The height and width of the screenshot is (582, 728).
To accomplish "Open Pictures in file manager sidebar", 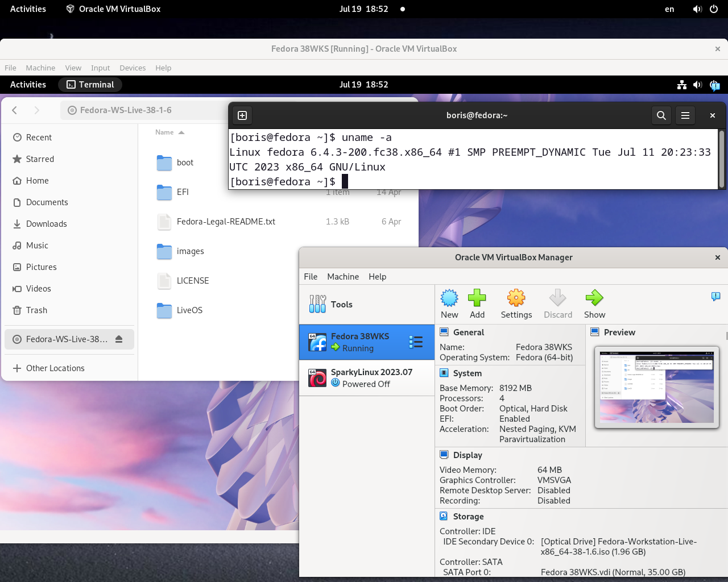I will point(69,267).
